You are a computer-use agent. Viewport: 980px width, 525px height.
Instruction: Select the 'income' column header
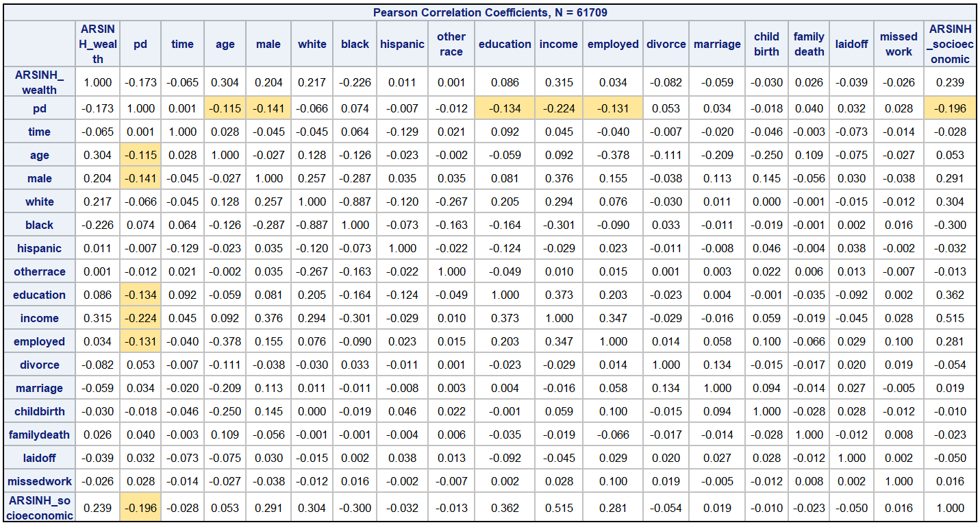pyautogui.click(x=558, y=44)
